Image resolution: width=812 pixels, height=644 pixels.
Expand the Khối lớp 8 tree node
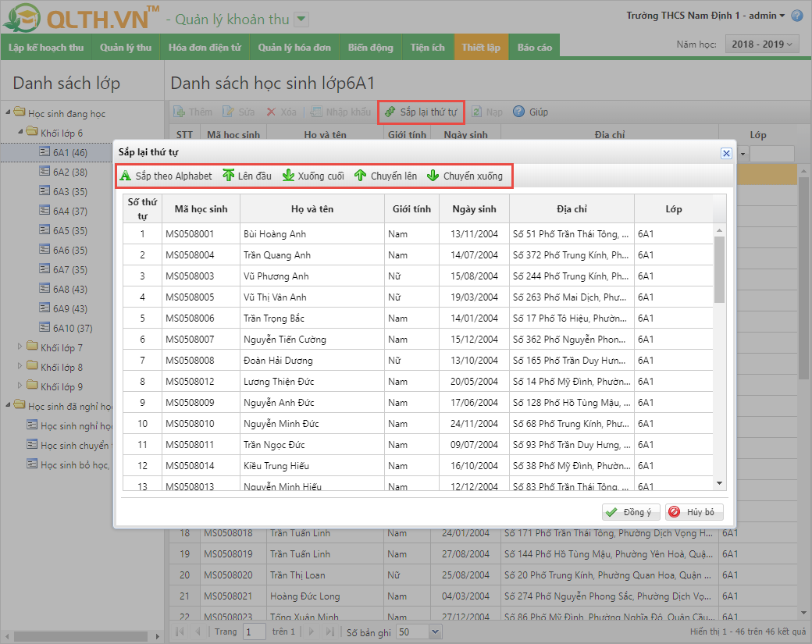coord(21,367)
